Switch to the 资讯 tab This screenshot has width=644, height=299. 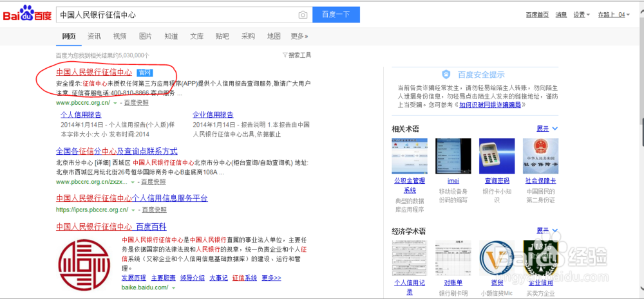(94, 36)
